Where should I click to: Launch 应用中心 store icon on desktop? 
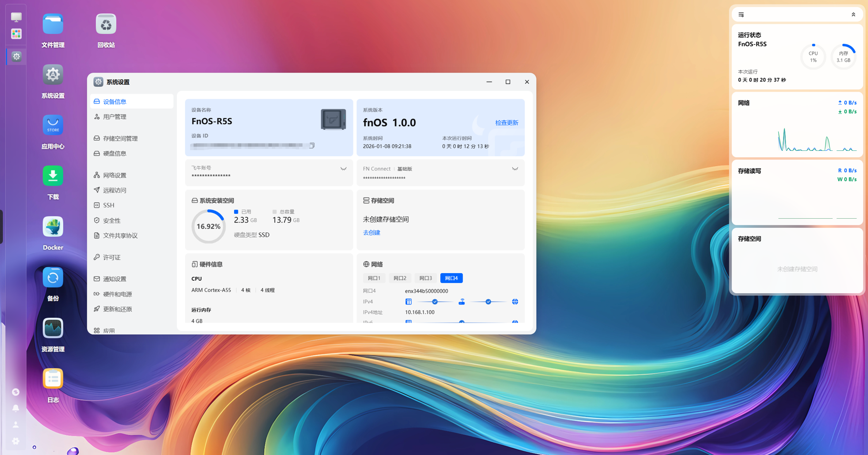(x=52, y=126)
